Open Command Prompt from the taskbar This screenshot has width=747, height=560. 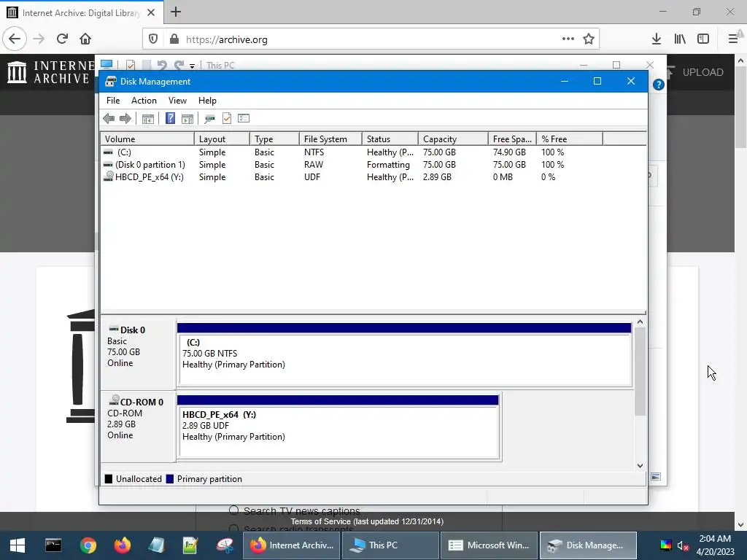tap(53, 545)
